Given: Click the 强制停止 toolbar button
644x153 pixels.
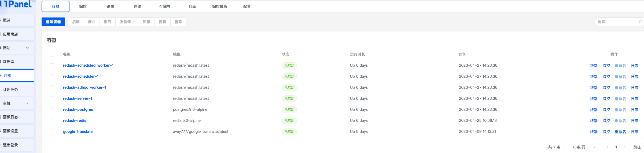Looking at the screenshot, I should (x=127, y=22).
